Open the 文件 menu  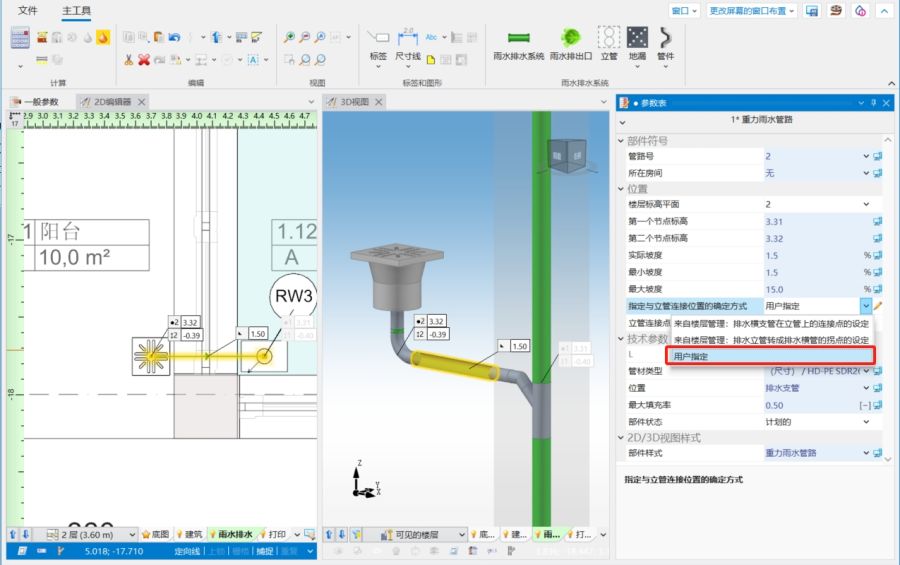click(x=28, y=11)
